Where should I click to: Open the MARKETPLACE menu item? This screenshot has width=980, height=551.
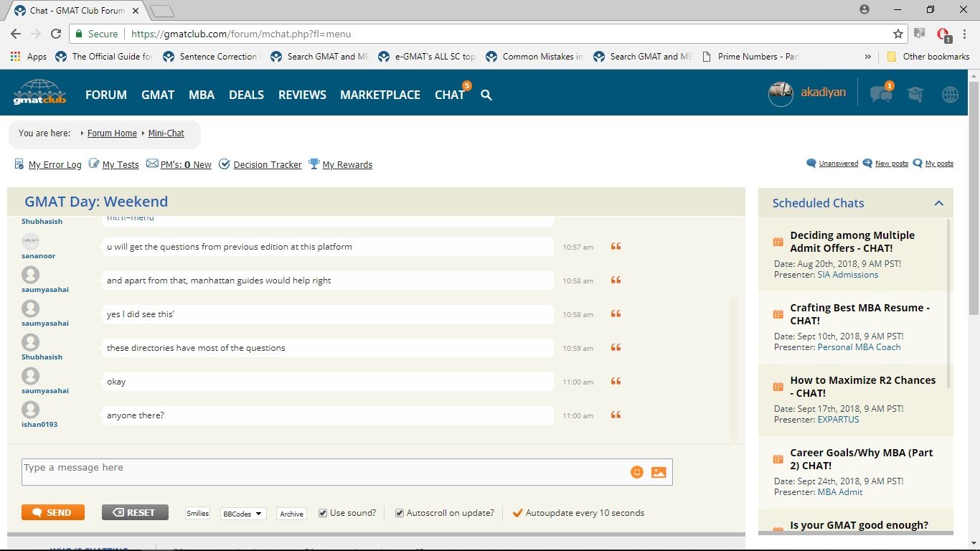tap(380, 95)
